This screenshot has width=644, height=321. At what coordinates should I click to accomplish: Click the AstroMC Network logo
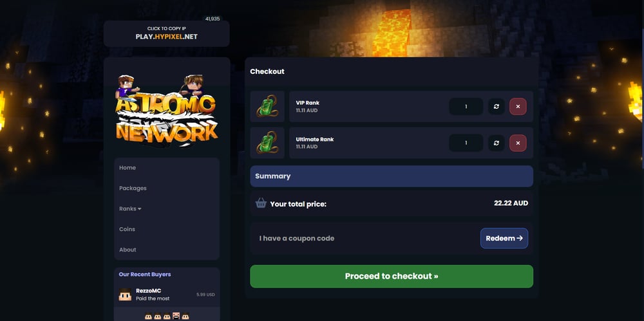[x=166, y=111]
